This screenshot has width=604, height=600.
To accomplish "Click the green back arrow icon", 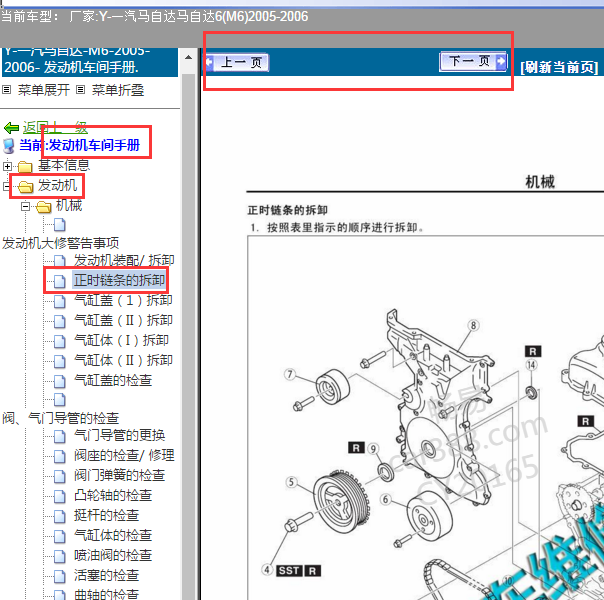I will 12,127.
